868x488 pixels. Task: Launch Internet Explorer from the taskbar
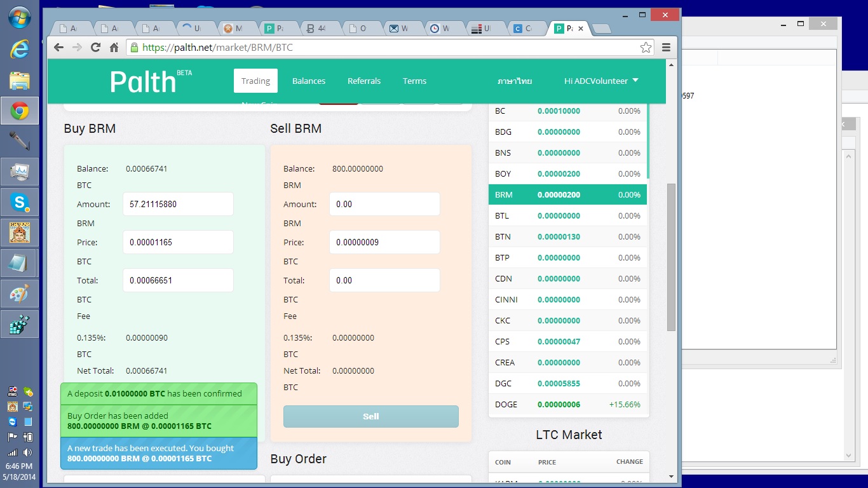[20, 49]
